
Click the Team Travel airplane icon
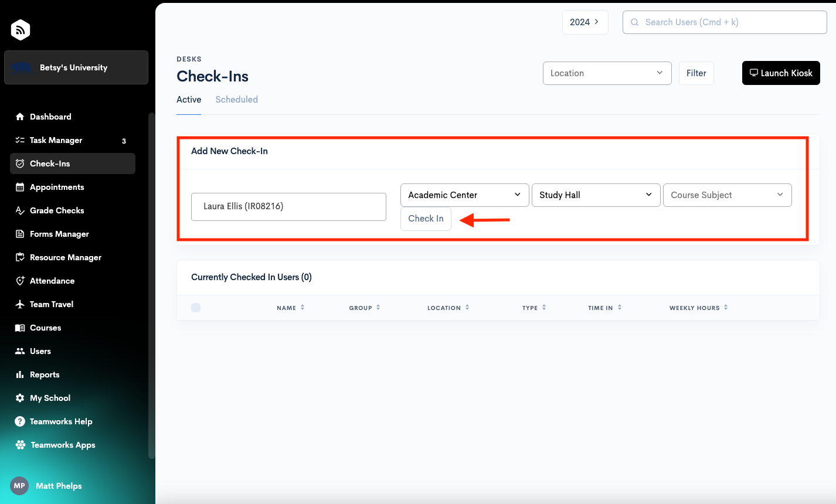tap(20, 304)
